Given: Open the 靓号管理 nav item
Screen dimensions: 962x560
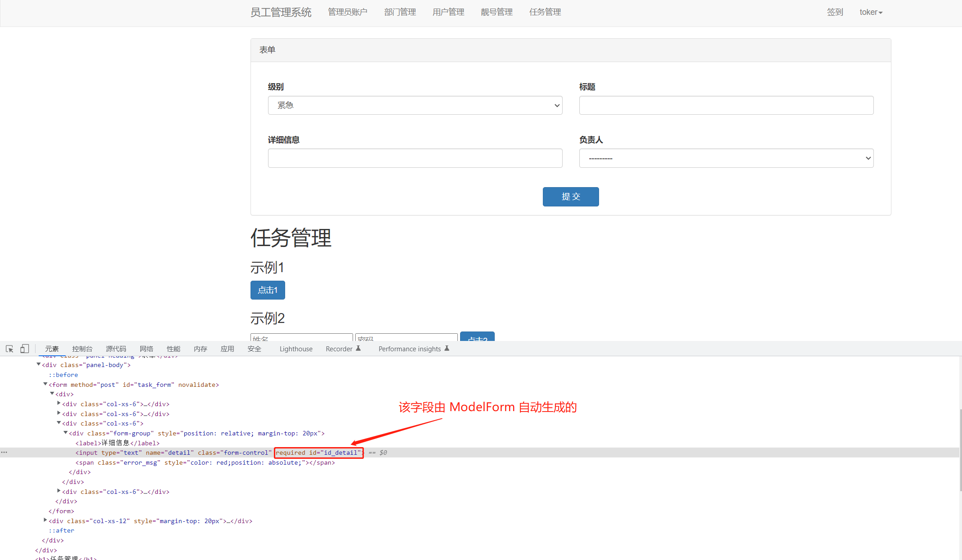Looking at the screenshot, I should (x=497, y=12).
